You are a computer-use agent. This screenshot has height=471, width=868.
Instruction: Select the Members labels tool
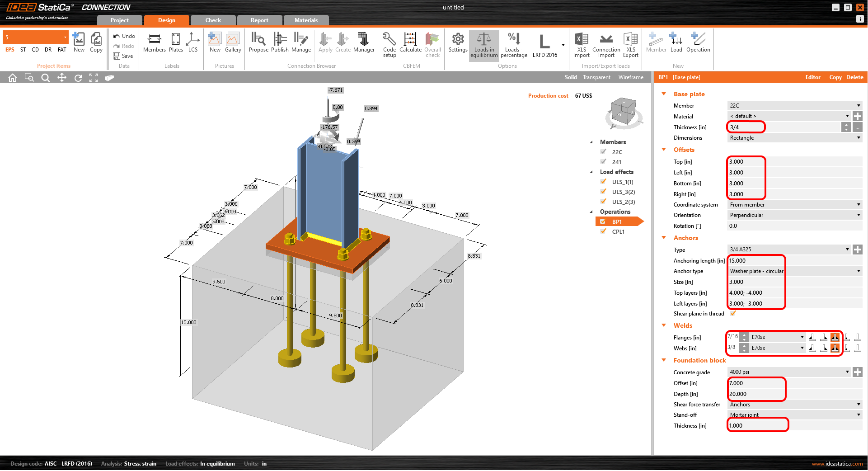point(154,43)
